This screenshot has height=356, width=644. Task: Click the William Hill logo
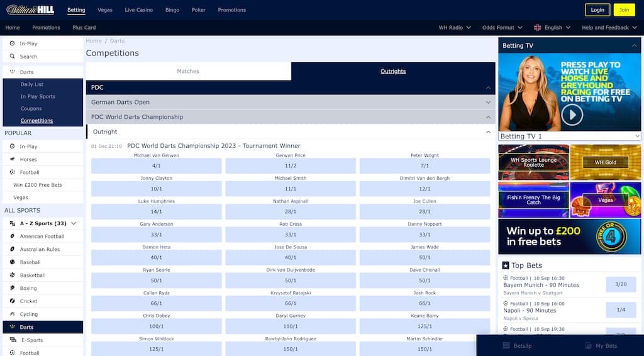(30, 10)
